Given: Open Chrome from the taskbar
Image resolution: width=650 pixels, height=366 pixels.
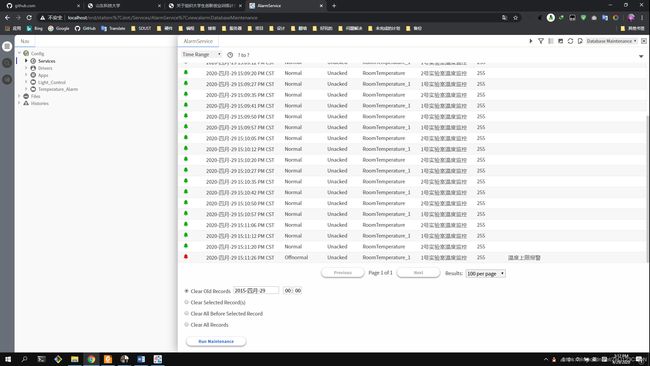Looking at the screenshot, I should pos(91,359).
